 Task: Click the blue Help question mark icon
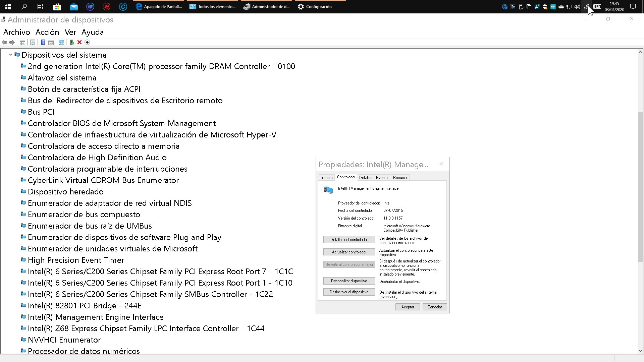(x=43, y=42)
